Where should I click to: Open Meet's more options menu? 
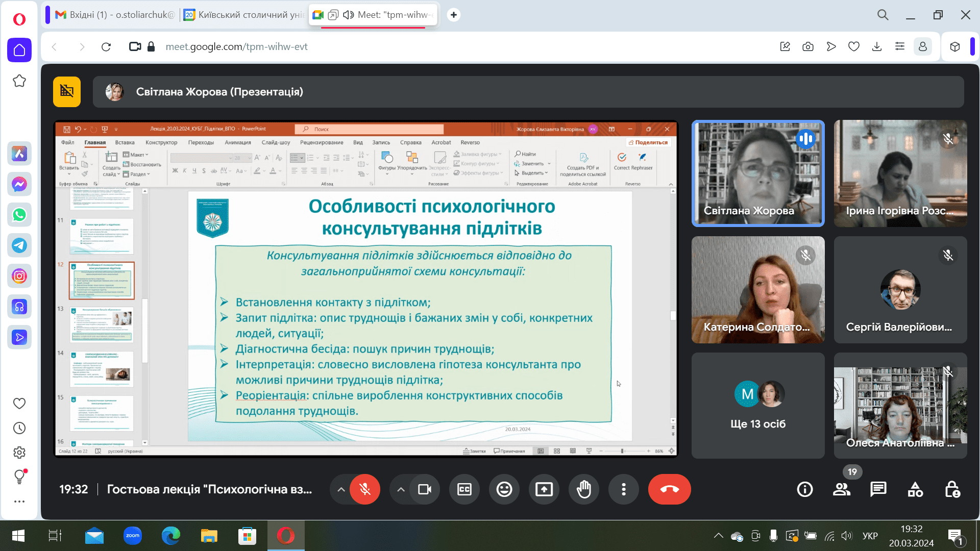tap(624, 489)
